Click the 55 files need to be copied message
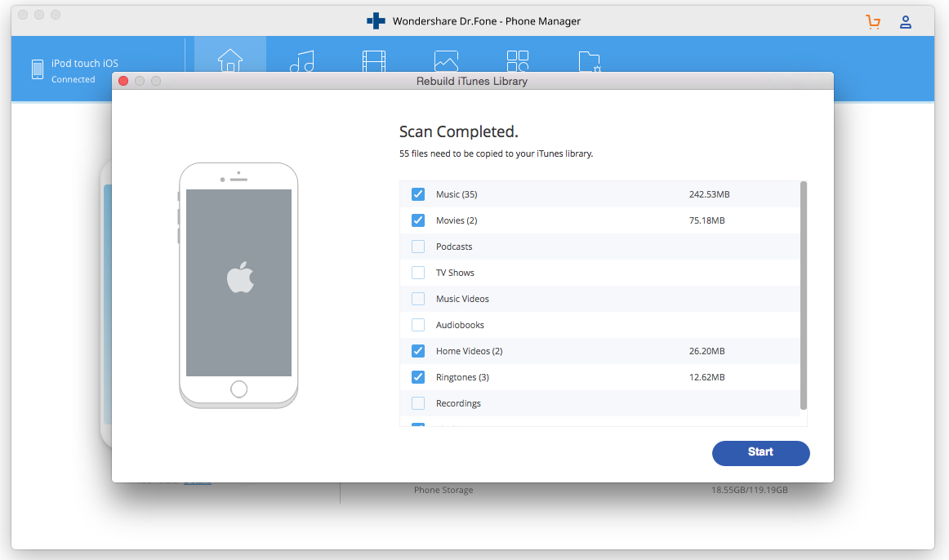This screenshot has width=949, height=560. coord(497,153)
